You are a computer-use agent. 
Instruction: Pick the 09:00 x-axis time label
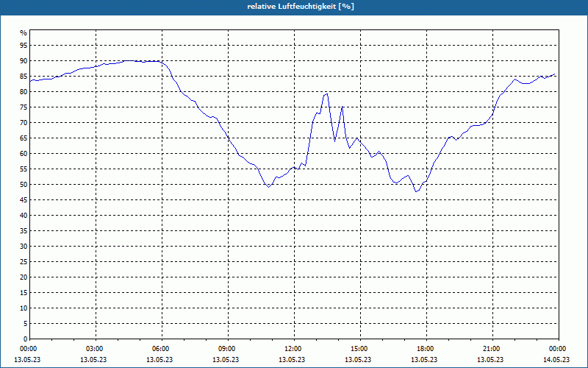pyautogui.click(x=227, y=349)
